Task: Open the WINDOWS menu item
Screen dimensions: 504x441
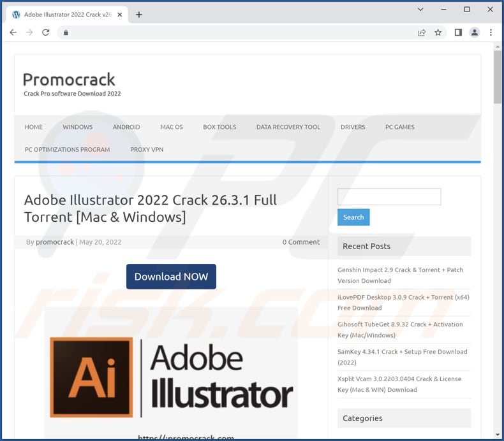Action: tap(78, 127)
